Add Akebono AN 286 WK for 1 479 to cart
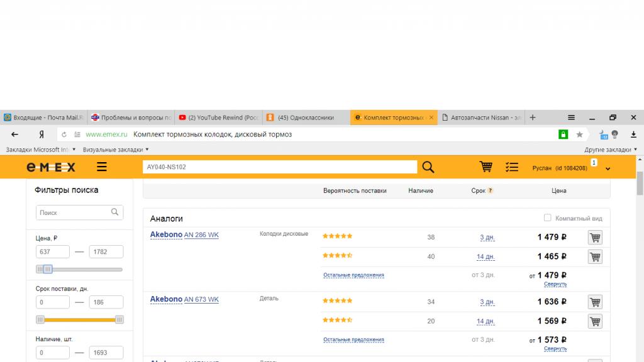Image resolution: width=644 pixels, height=362 pixels. [x=595, y=237]
